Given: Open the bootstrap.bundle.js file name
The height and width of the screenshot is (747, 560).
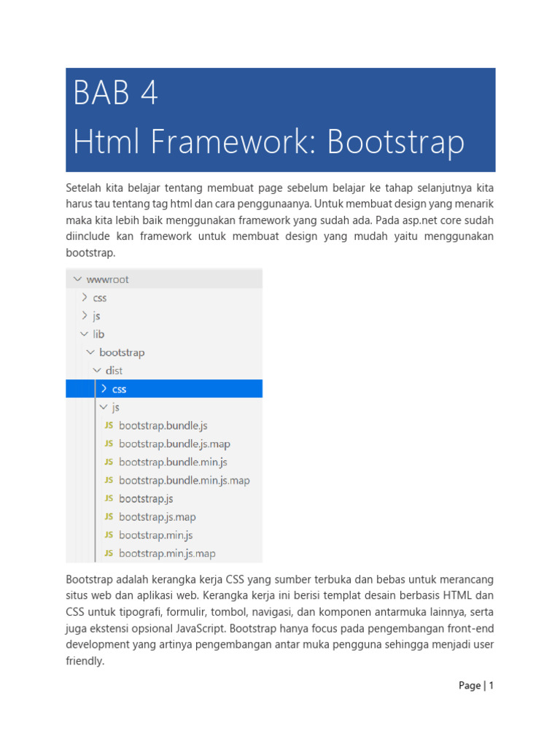Looking at the screenshot, I should 163,425.
